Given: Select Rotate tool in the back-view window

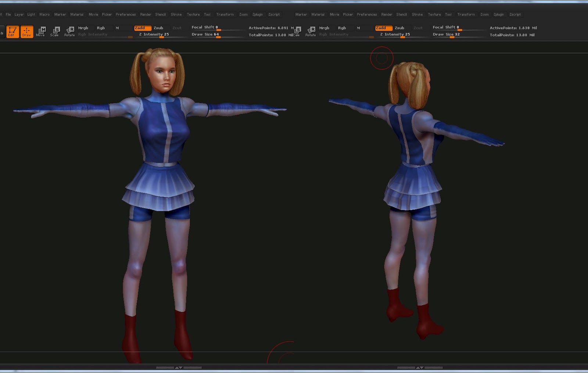Looking at the screenshot, I should coord(311,32).
